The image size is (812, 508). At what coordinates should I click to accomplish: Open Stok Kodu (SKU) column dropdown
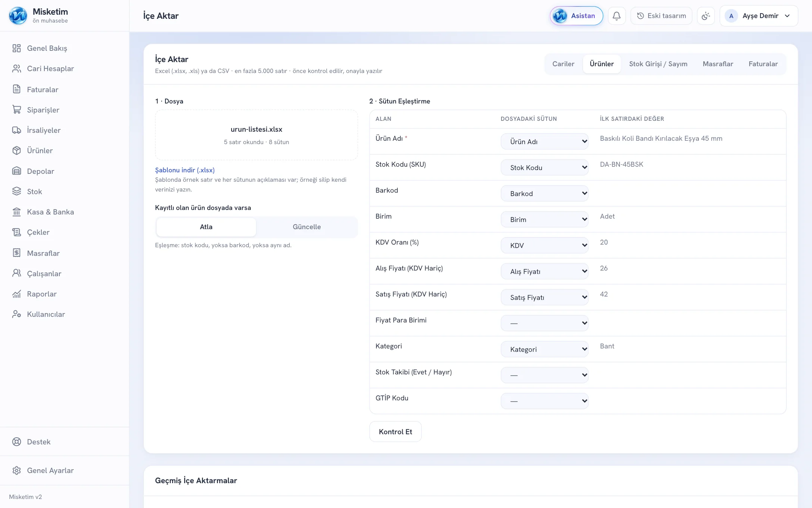click(x=544, y=167)
